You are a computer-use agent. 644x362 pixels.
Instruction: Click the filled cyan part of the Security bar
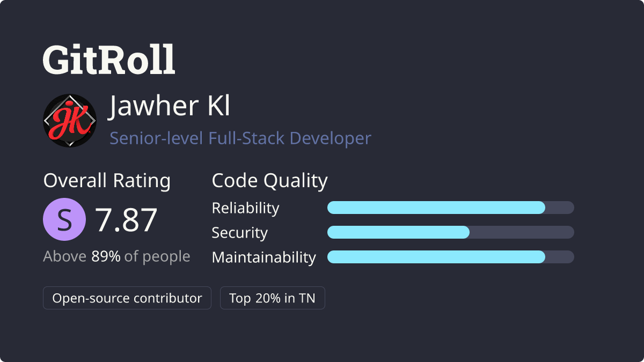[398, 232]
